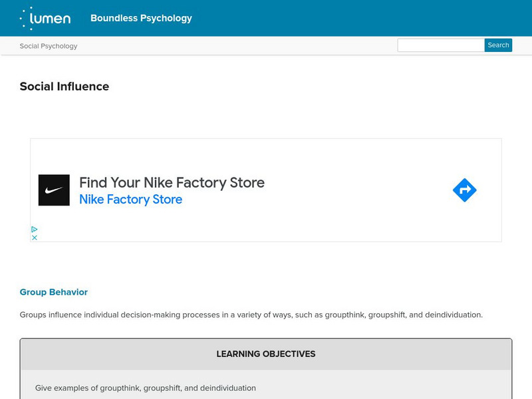The image size is (532, 399).
Task: Open the 'Find Your Nike Factory Store' ad headline
Action: click(172, 182)
